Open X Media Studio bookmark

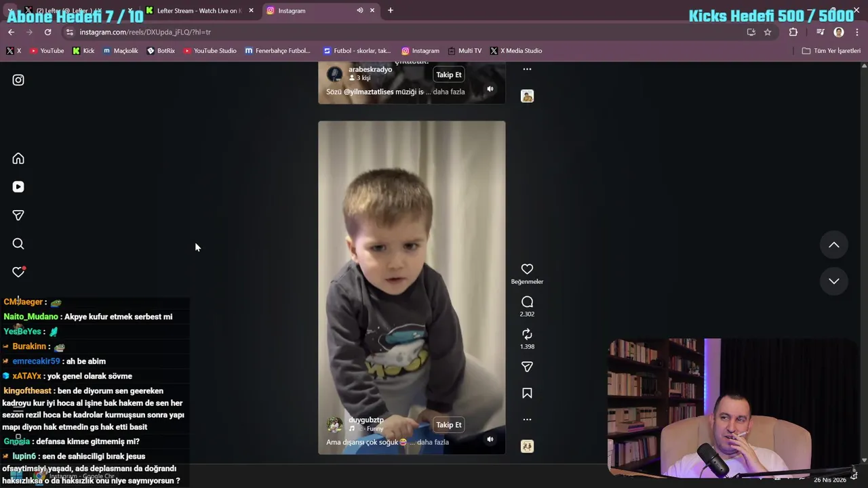(x=516, y=51)
